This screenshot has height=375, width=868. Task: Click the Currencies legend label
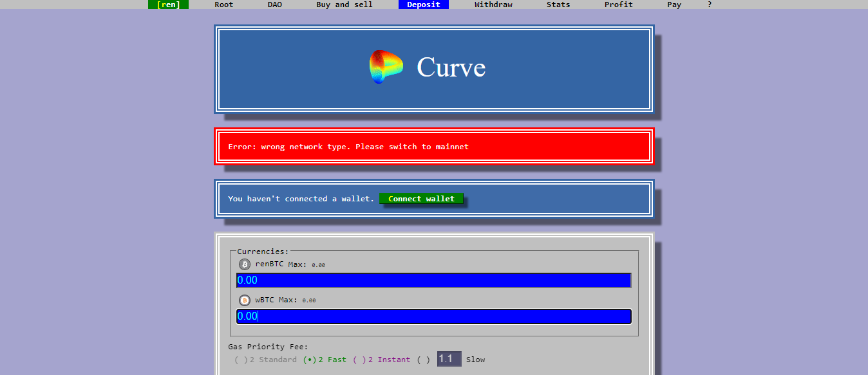tap(263, 252)
